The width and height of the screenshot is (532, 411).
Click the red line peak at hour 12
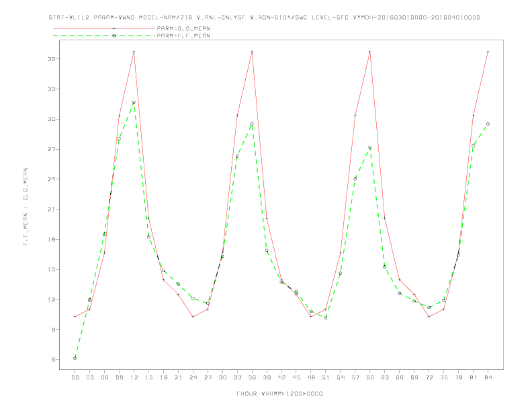tap(134, 52)
